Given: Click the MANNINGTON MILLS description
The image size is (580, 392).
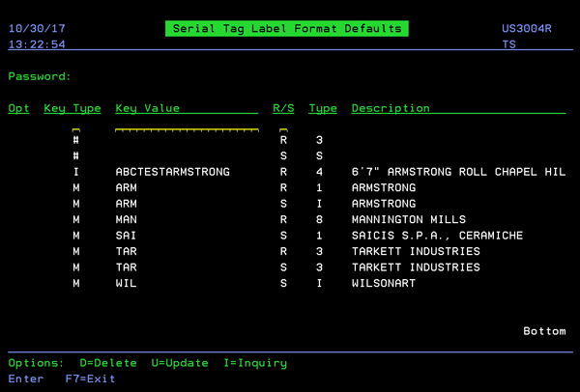Looking at the screenshot, I should click(x=409, y=219).
